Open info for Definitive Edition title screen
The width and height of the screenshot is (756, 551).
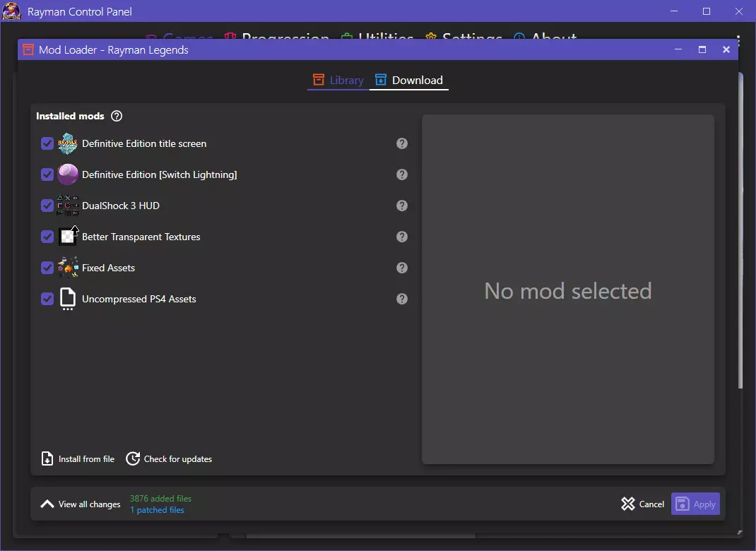pos(402,143)
